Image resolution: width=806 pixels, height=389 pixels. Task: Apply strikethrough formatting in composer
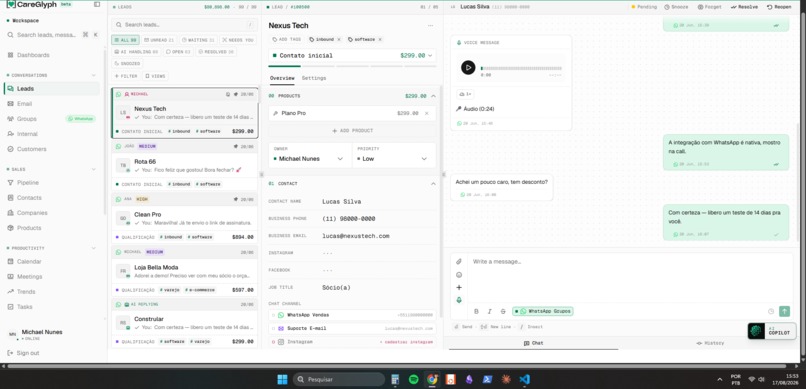coord(503,311)
